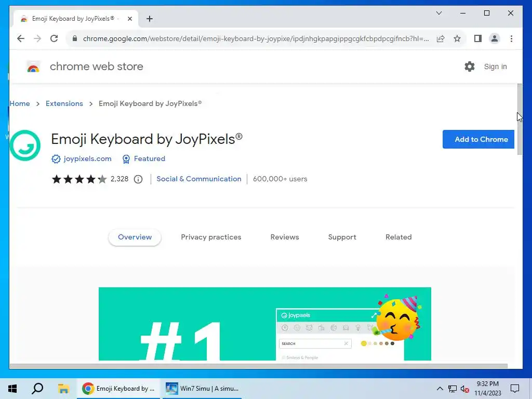Click the forward navigation arrow

37,38
